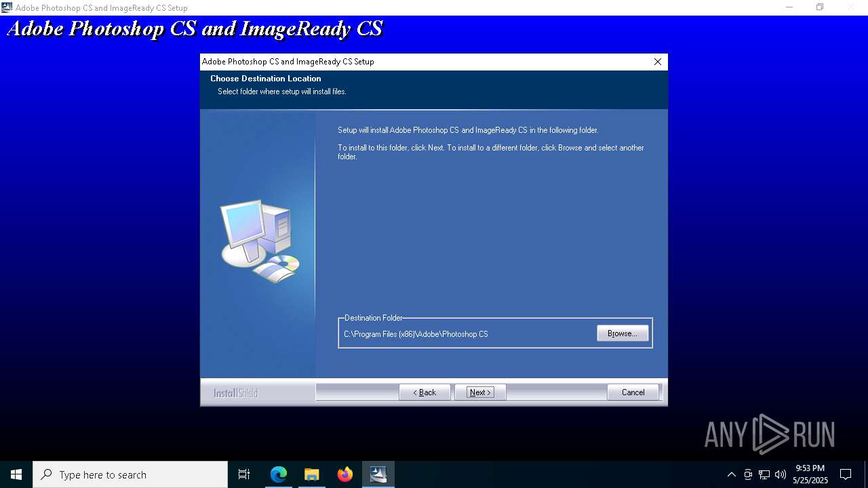Minimize the outer setup window
868x488 pixels.
click(789, 7)
